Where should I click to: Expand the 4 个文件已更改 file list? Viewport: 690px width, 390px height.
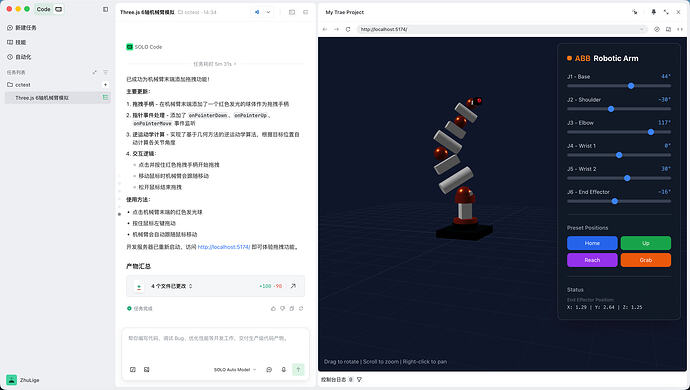[172, 286]
